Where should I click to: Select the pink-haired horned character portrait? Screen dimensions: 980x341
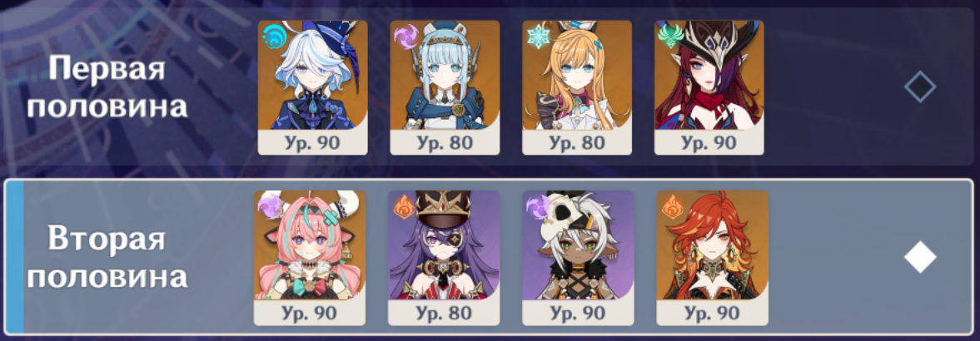pos(310,258)
